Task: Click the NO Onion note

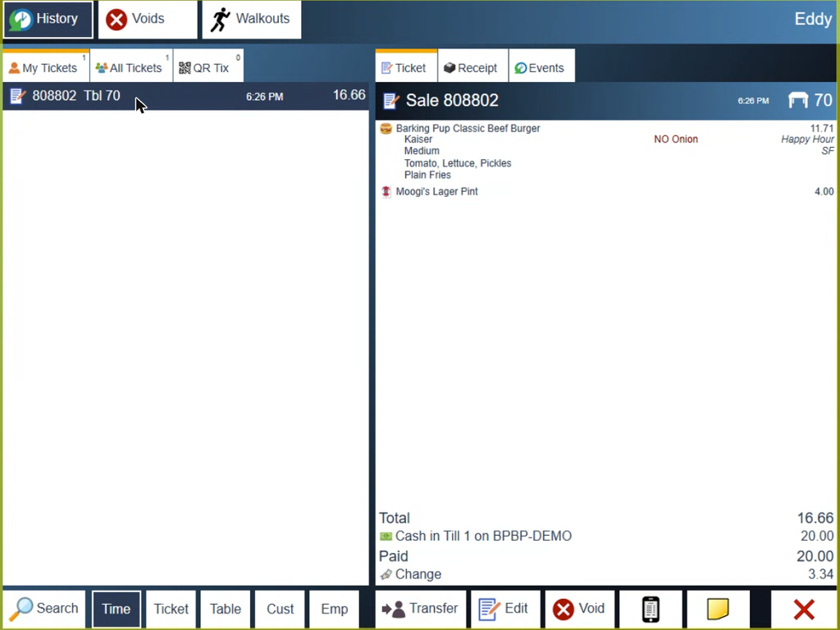Action: (676, 139)
